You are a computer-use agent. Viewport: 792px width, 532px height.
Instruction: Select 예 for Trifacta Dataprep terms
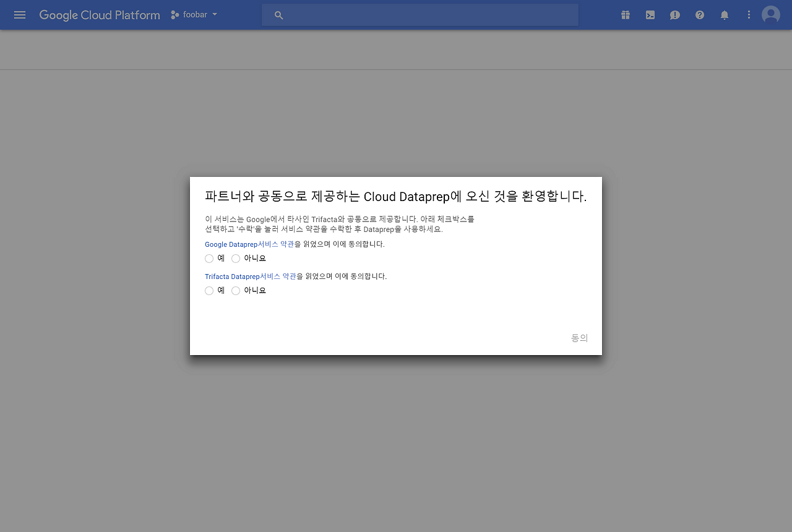[x=209, y=290]
